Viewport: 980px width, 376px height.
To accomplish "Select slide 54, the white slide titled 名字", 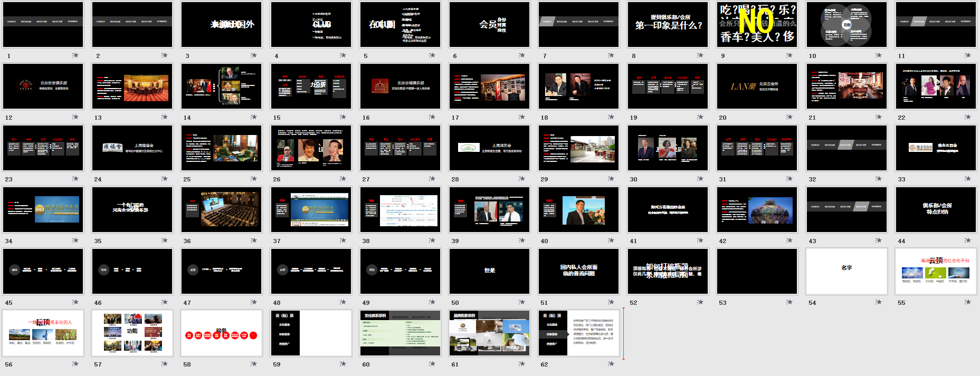I will 846,271.
